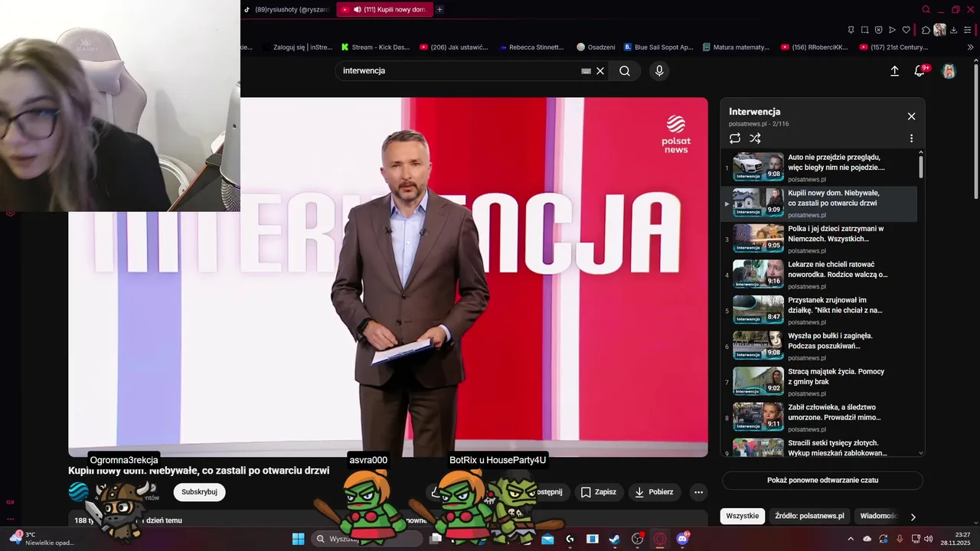Click the play-arrow icon in browser toolbar
Image resolution: width=980 pixels, height=551 pixels.
pos(892,30)
